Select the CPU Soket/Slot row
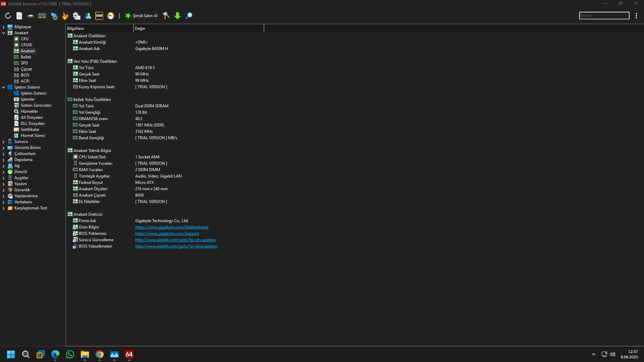Viewport: 644px width, 362px height. (x=164, y=157)
